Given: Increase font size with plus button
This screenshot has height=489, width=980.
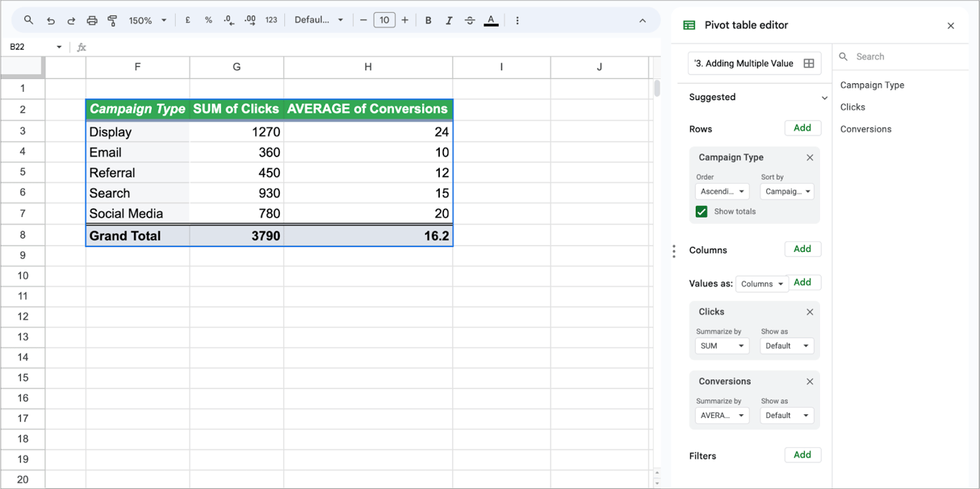Looking at the screenshot, I should 405,20.
